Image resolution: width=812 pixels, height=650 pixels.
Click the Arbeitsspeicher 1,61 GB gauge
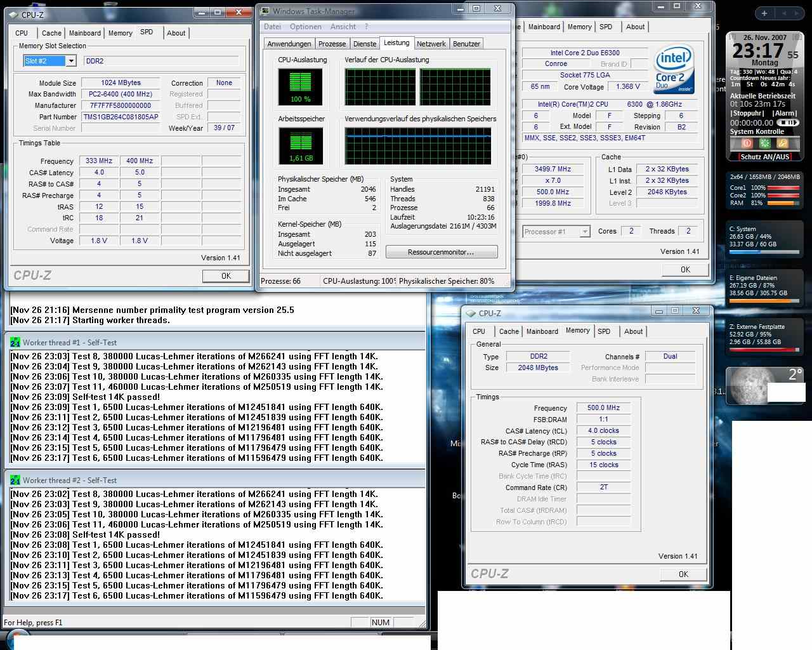pos(300,145)
